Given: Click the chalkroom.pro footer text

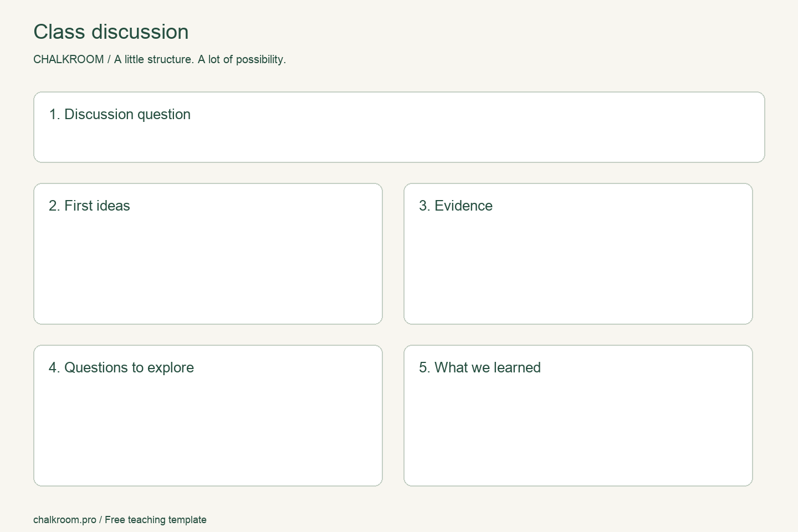Looking at the screenshot, I should [120, 520].
